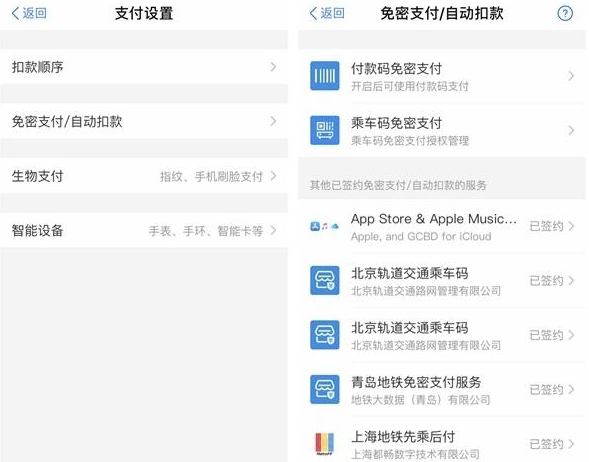The height and width of the screenshot is (462, 589).
Task: Click text 乘车码免密支付授权管理
Action: 410,141
